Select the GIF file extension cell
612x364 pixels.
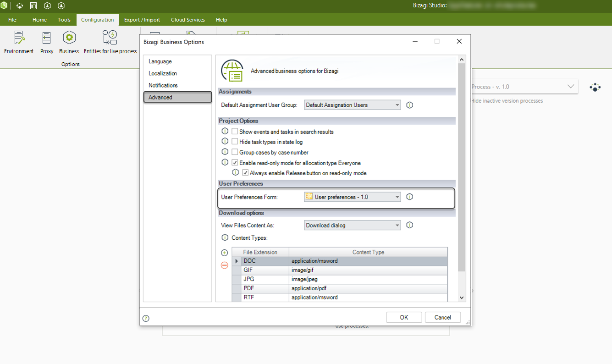coord(265,270)
